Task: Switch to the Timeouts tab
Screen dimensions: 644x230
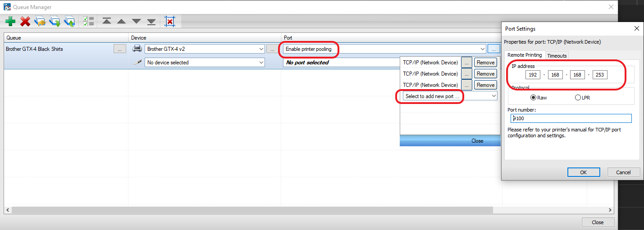Action: 557,56
